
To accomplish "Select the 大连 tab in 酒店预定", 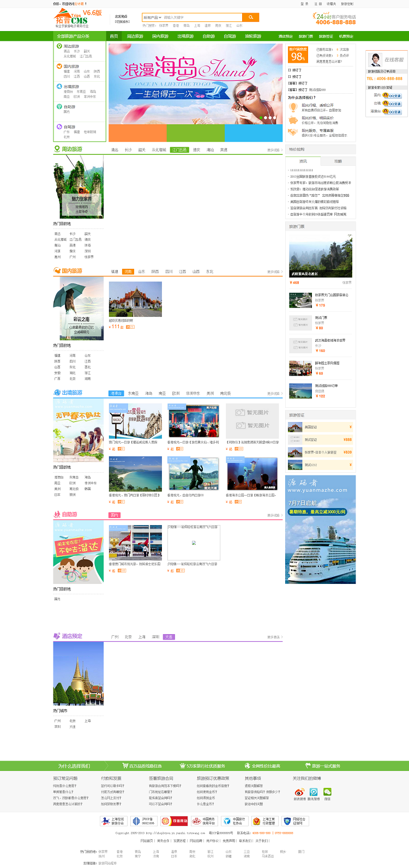I will (x=169, y=637).
